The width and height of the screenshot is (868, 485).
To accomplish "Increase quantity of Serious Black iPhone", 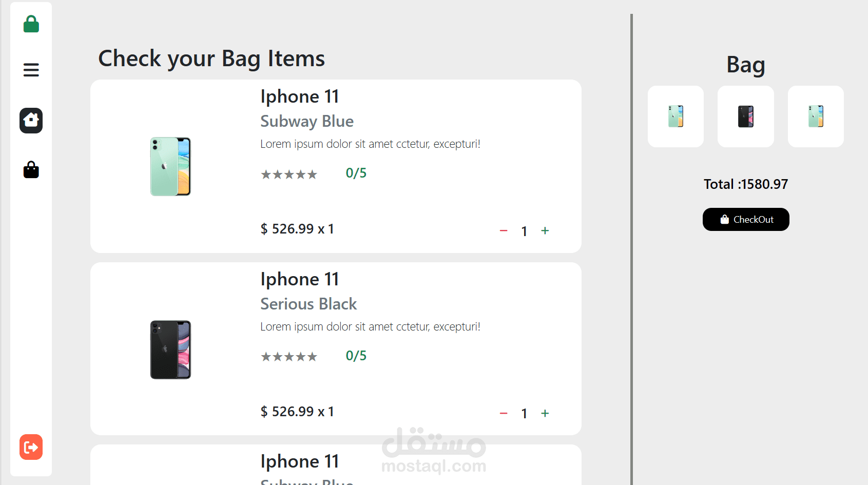I will (x=545, y=413).
